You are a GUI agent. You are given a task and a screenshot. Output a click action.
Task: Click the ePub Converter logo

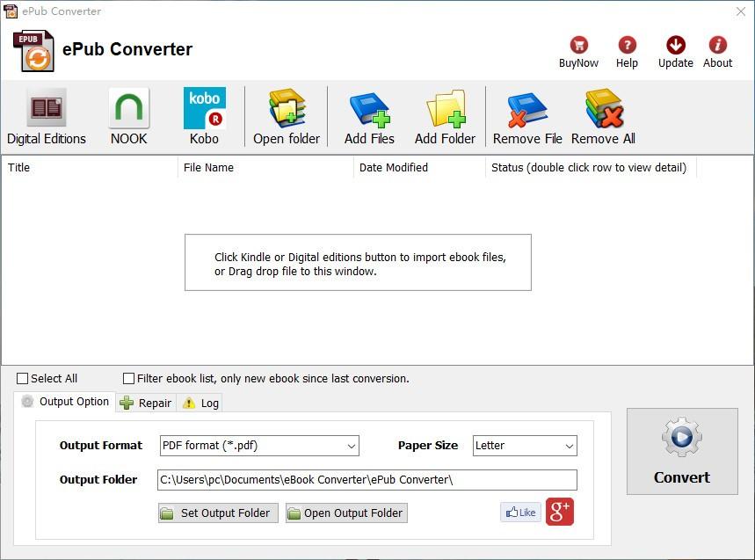[33, 51]
